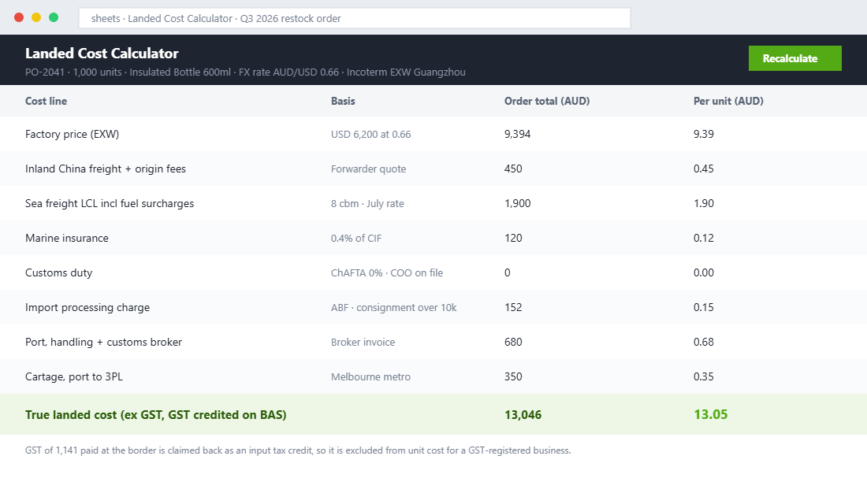Click the PO-2041 order details subtitle

(245, 72)
